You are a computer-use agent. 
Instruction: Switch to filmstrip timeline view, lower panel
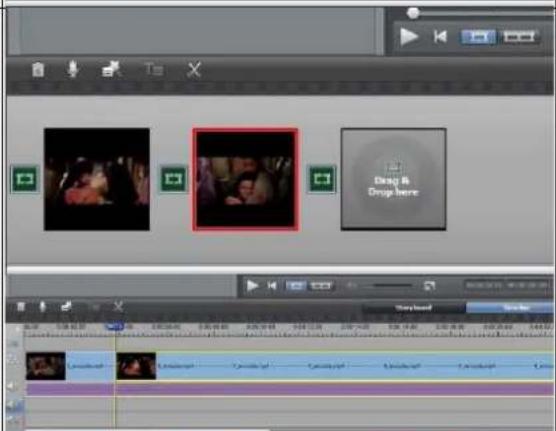pyautogui.click(x=321, y=286)
